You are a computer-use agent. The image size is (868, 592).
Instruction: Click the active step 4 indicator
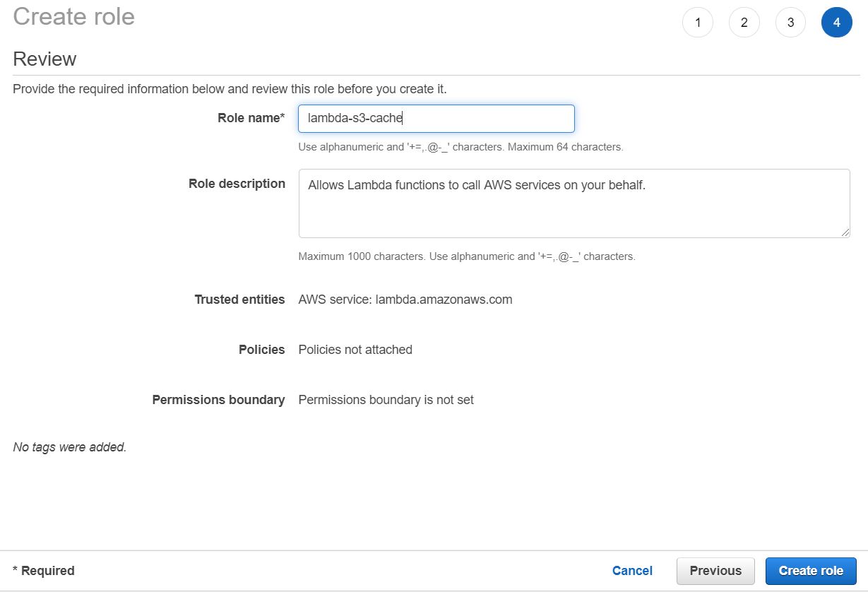836,23
